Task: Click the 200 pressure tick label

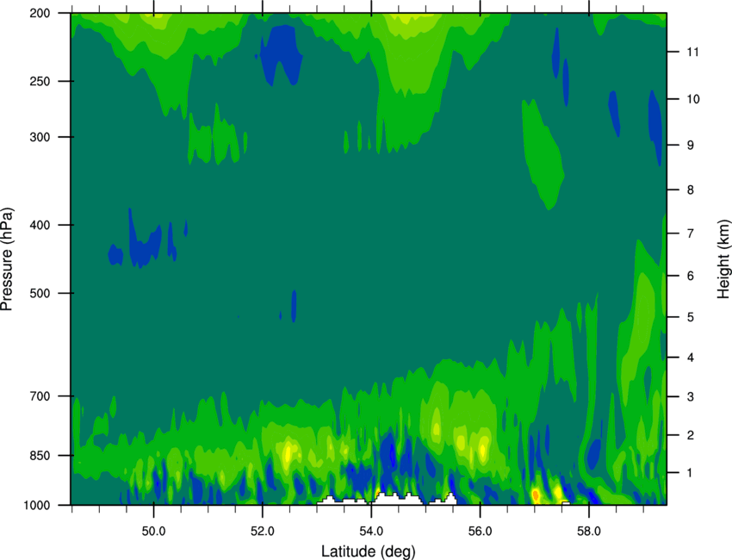Action: click(x=40, y=13)
